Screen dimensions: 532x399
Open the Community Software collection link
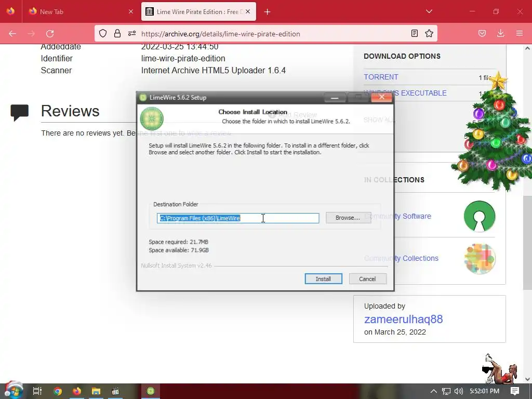click(x=397, y=216)
